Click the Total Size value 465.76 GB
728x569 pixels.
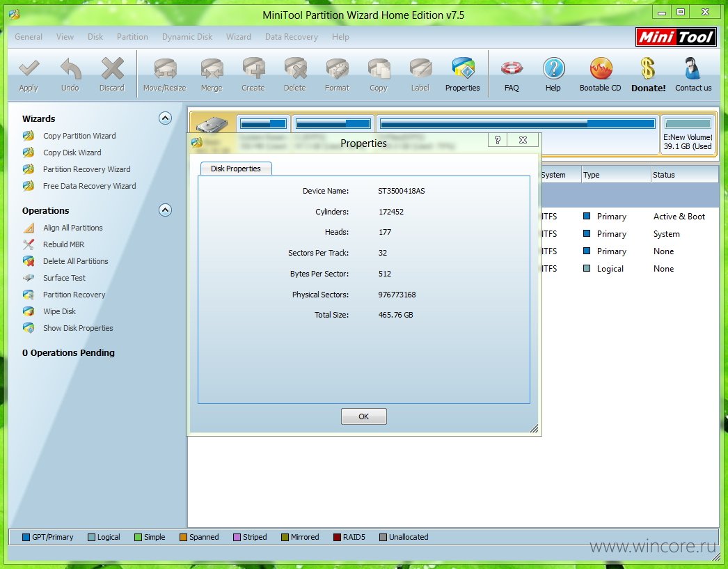coord(395,315)
